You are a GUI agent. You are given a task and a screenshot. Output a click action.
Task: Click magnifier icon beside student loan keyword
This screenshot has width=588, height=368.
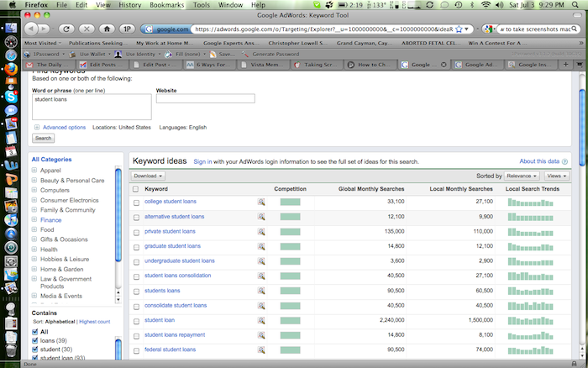click(x=261, y=320)
